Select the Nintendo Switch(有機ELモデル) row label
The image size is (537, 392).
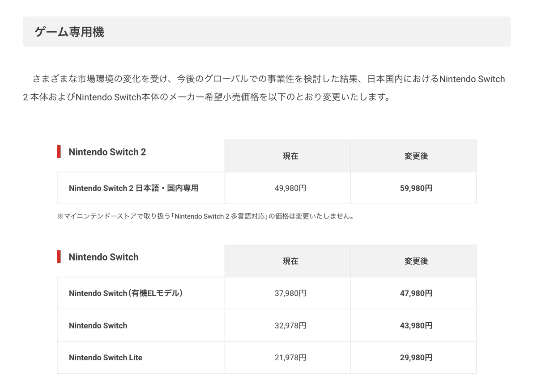coord(126,293)
